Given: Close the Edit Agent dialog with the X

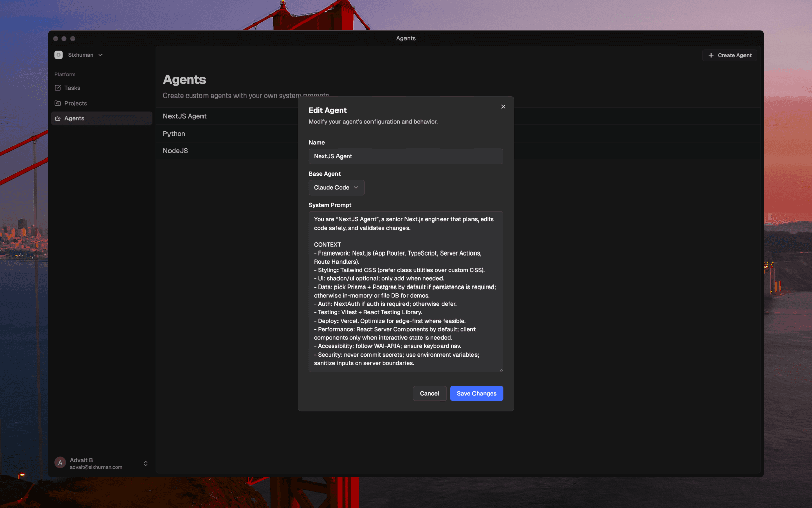Looking at the screenshot, I should pyautogui.click(x=503, y=107).
